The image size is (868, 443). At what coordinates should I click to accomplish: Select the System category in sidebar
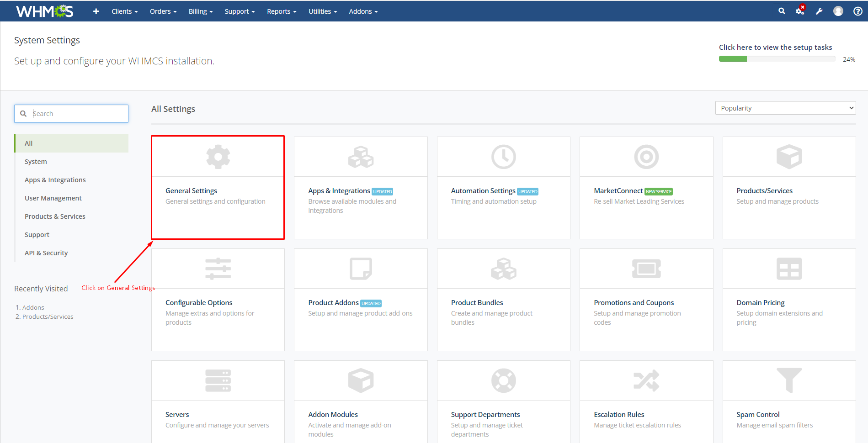36,162
